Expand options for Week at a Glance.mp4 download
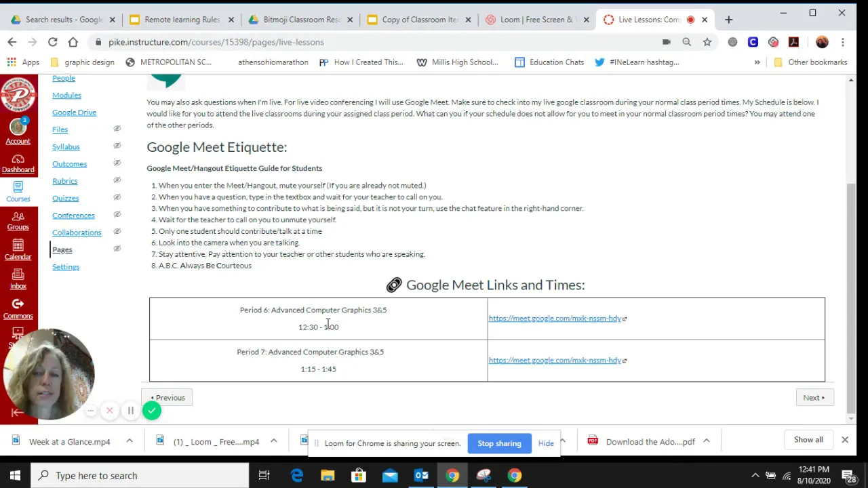The height and width of the screenshot is (488, 868). click(129, 441)
